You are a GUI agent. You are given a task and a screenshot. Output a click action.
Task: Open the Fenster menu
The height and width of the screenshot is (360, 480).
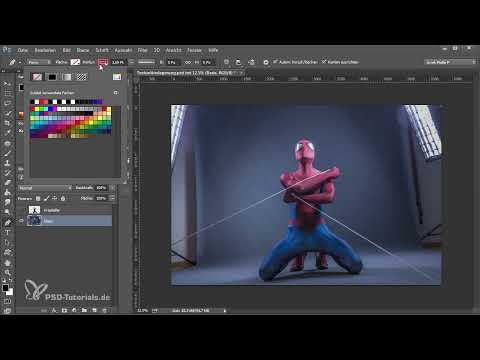(x=194, y=50)
